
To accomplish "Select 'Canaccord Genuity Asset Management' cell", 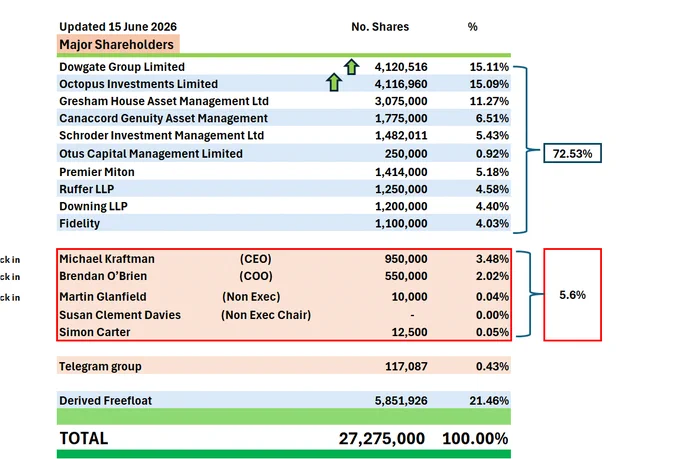I will pos(163,118).
